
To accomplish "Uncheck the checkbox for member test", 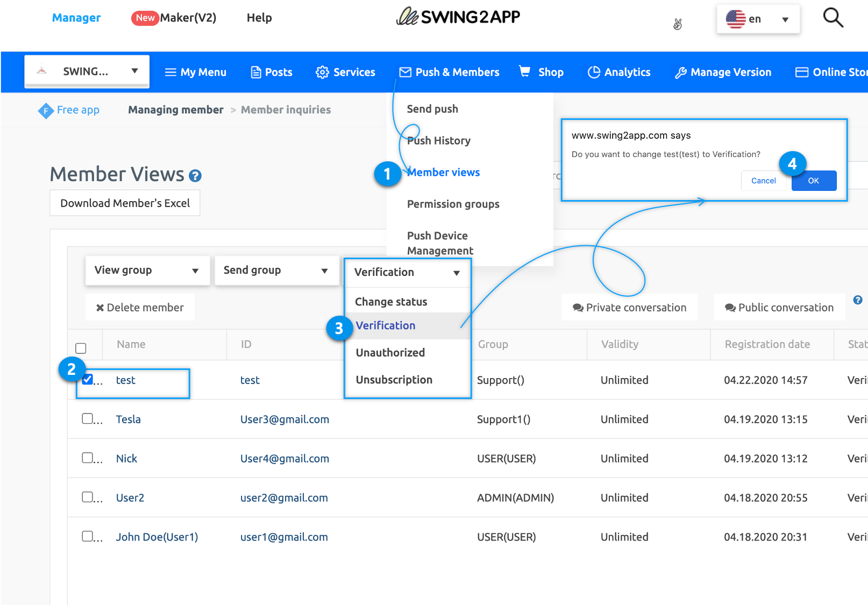I will click(x=88, y=379).
